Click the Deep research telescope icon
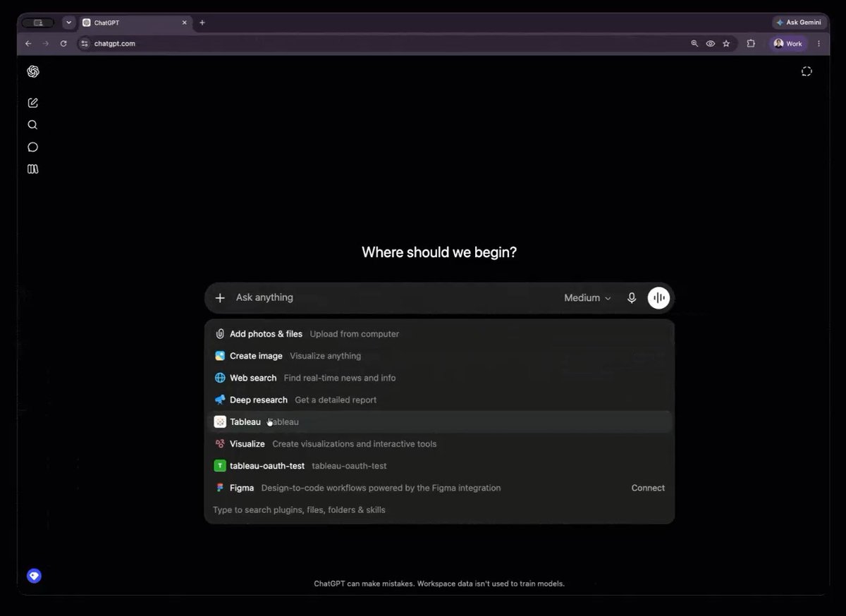Image resolution: width=846 pixels, height=616 pixels. coord(220,400)
